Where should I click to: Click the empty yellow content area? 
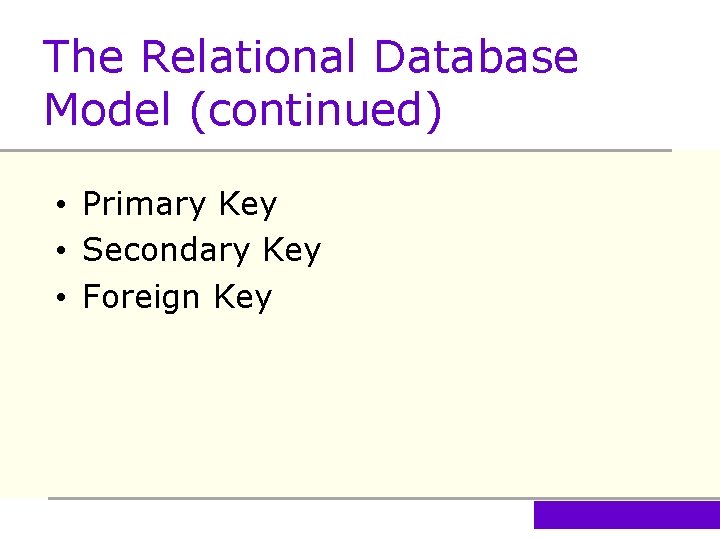coord(400,400)
